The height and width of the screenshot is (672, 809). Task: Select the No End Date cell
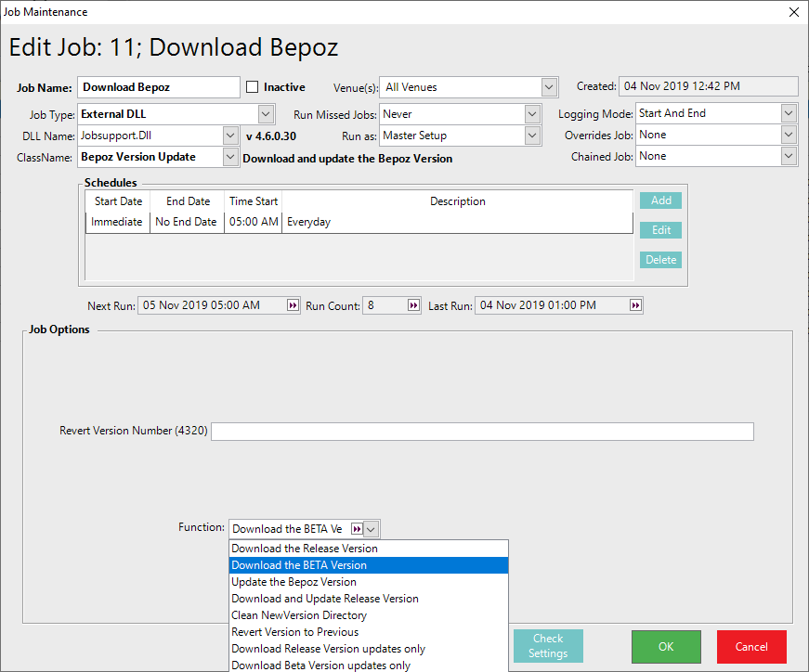point(187,222)
